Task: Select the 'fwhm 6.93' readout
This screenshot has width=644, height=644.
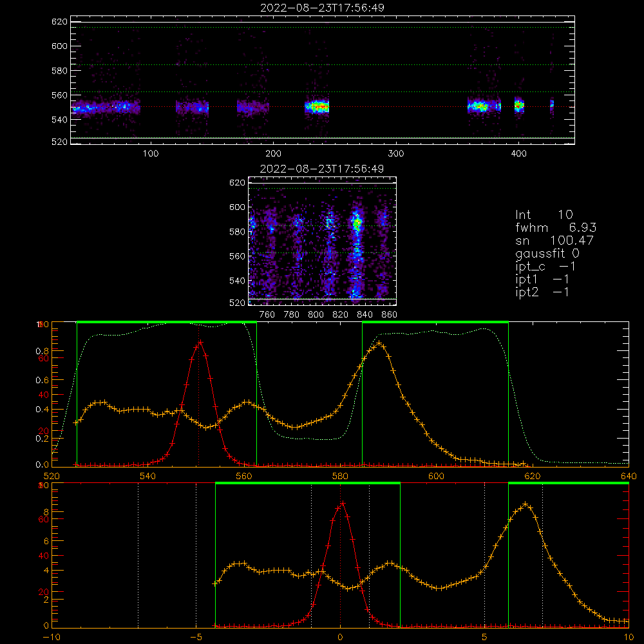Action: [556, 227]
